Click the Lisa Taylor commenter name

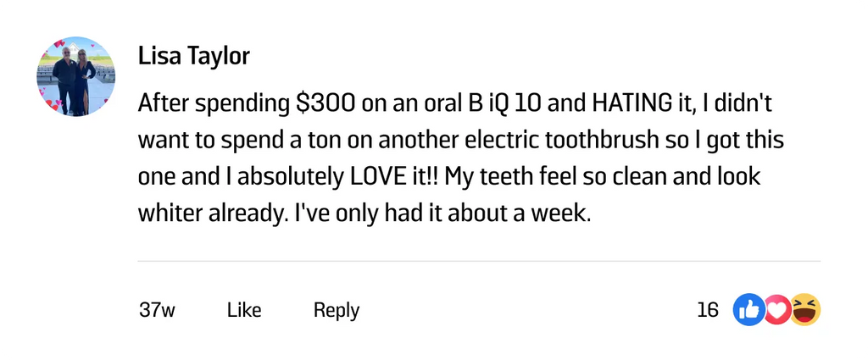click(194, 57)
